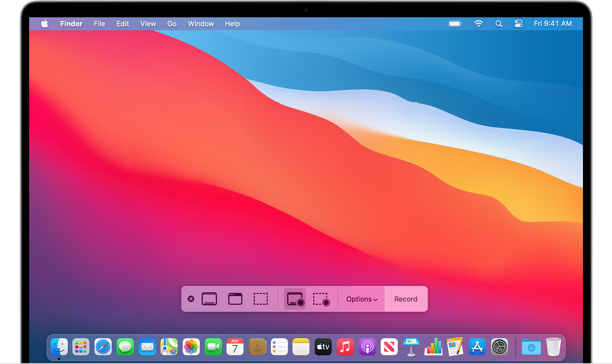612x364 pixels.
Task: Expand the Apple menu
Action: [44, 24]
